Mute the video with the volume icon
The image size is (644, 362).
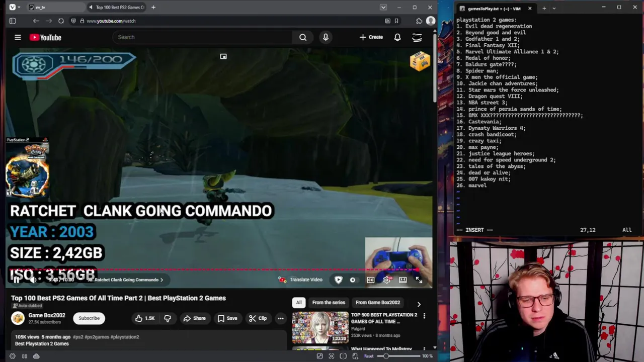point(33,280)
